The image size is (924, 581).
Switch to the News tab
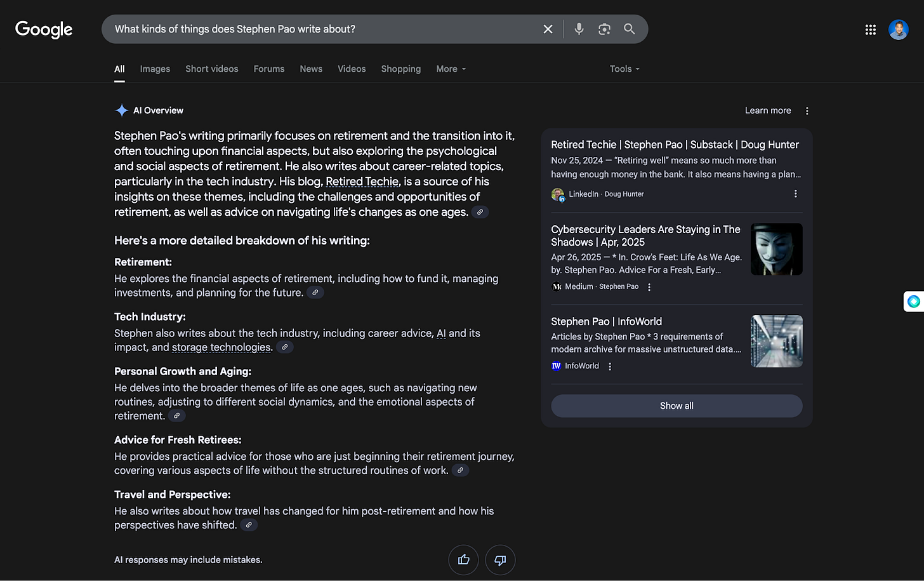coord(311,69)
